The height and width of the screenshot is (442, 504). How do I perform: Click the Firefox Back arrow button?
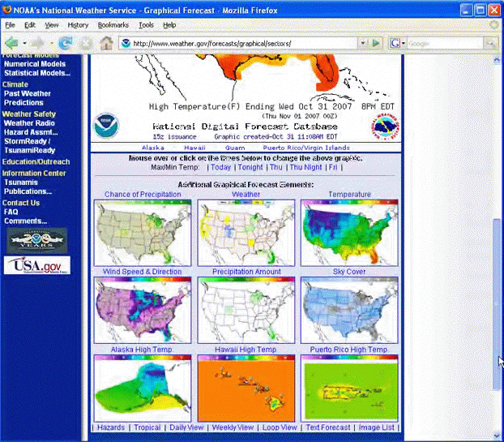[12, 43]
